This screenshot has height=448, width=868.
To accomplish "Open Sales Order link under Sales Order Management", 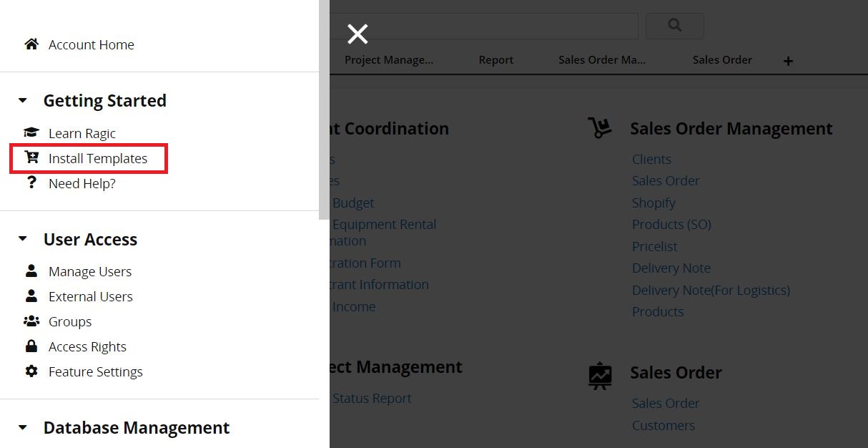I will 666,181.
